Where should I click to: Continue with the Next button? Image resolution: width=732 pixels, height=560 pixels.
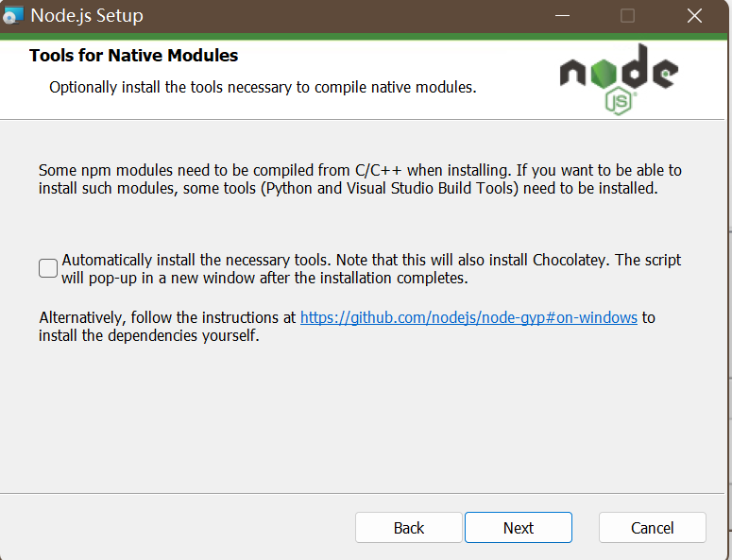coord(519,528)
